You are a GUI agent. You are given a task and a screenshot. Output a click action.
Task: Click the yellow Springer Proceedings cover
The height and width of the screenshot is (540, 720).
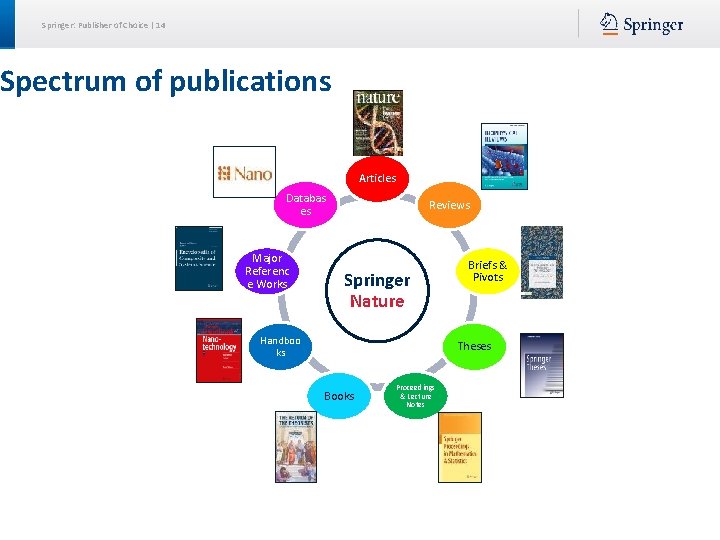pos(460,448)
